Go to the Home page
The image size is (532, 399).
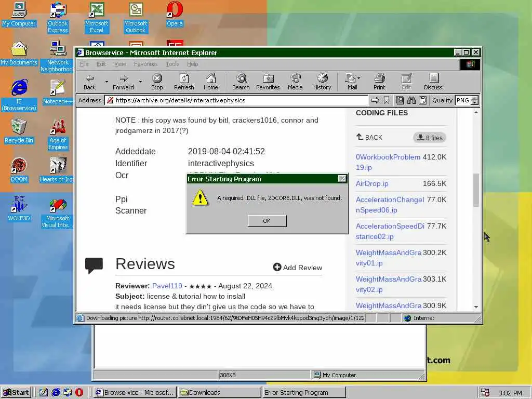point(211,82)
